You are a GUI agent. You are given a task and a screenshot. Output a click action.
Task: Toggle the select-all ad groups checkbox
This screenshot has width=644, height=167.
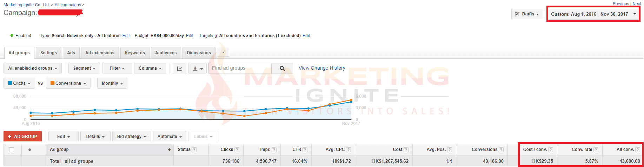tap(12, 150)
